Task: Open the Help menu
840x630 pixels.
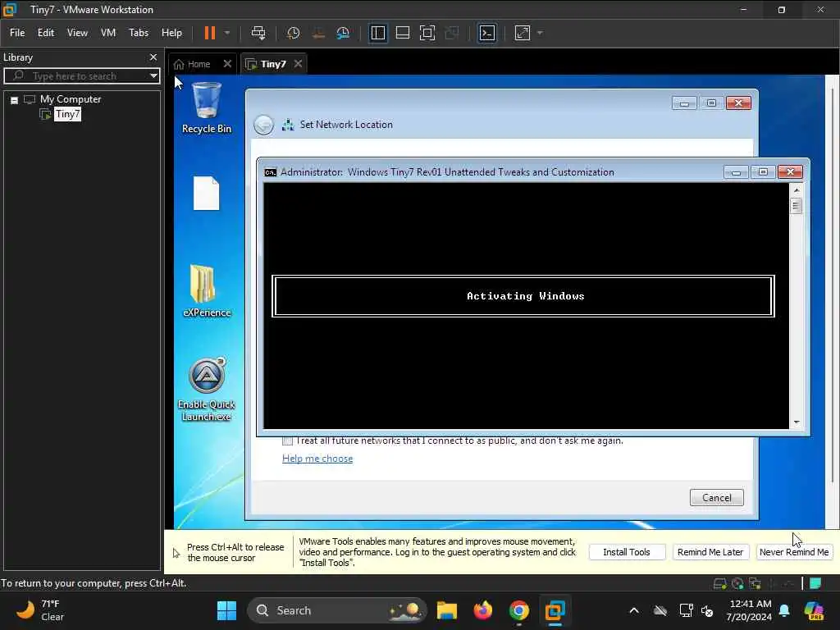Action: 172,33
